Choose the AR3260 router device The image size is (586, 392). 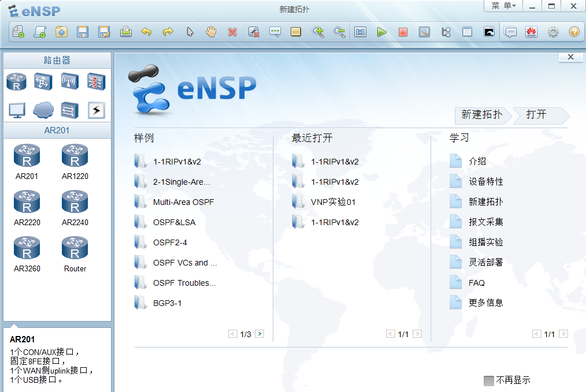(x=27, y=254)
